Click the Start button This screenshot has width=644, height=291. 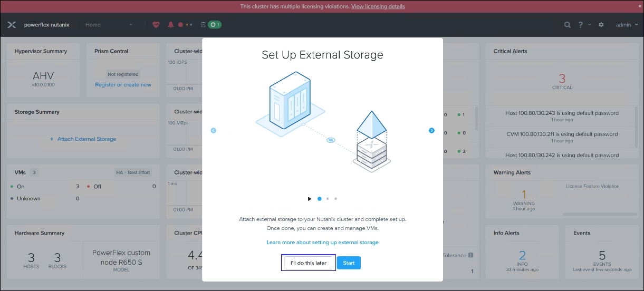349,263
